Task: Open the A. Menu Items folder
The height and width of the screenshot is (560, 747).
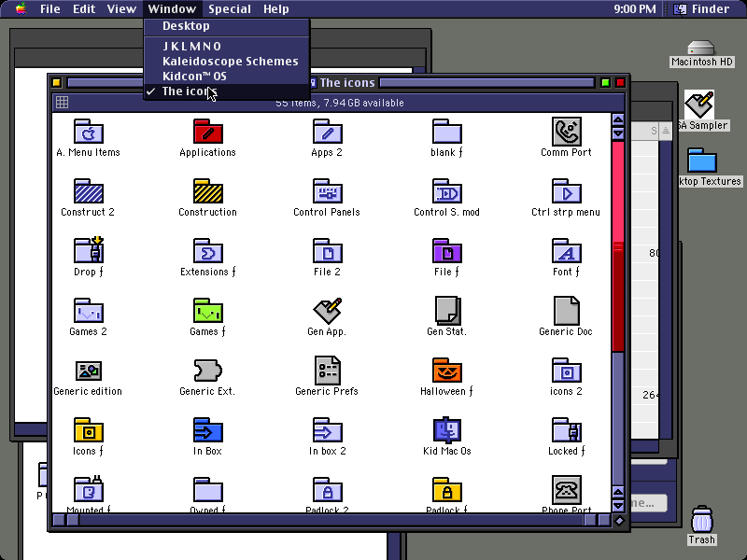Action: pyautogui.click(x=89, y=131)
